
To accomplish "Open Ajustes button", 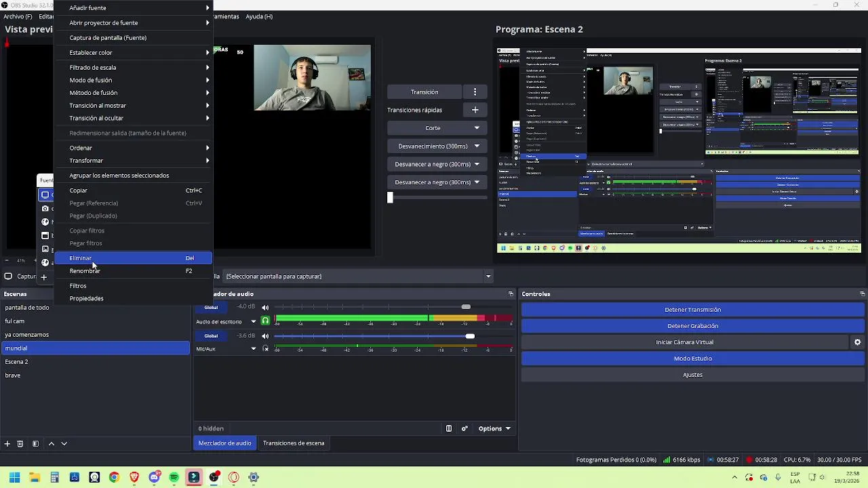I will tap(692, 375).
